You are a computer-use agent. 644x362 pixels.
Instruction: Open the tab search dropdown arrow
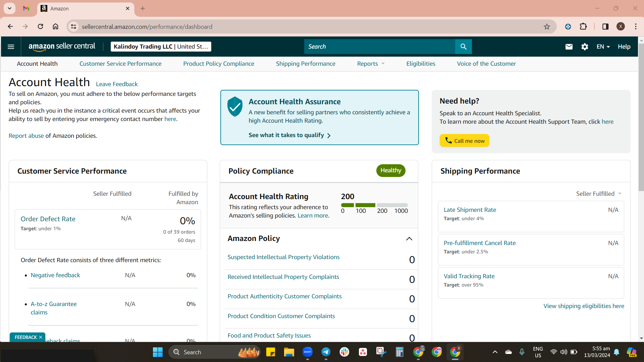(9, 8)
